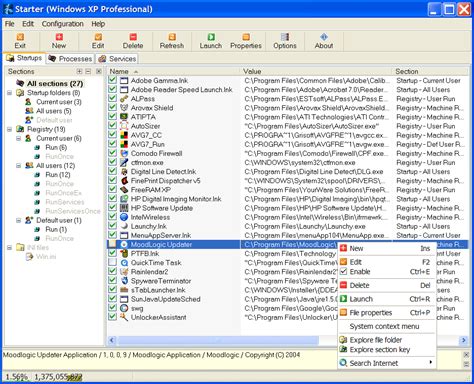
Task: Click the FinePrint Dispatcher v5 icon
Action: pyautogui.click(x=124, y=181)
